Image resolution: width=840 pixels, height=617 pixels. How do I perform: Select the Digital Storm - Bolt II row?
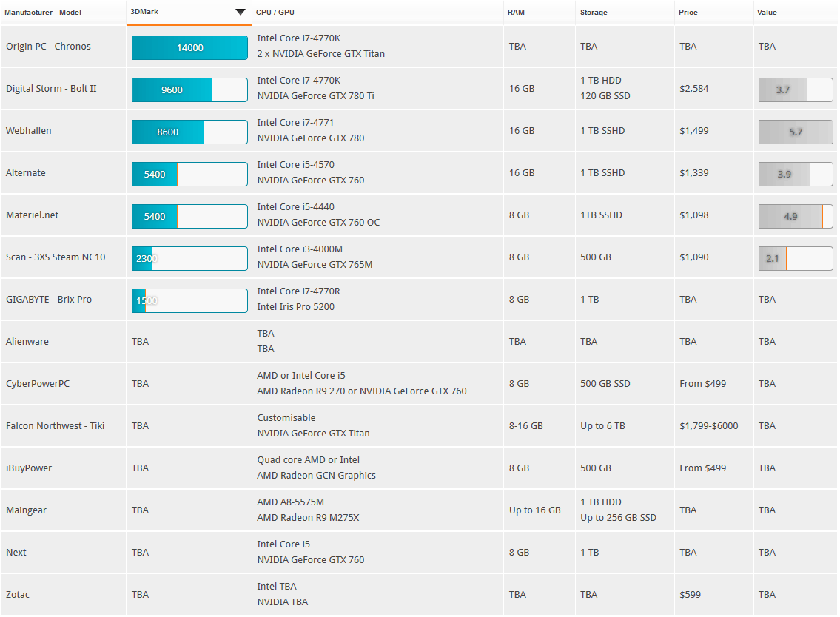(51, 89)
